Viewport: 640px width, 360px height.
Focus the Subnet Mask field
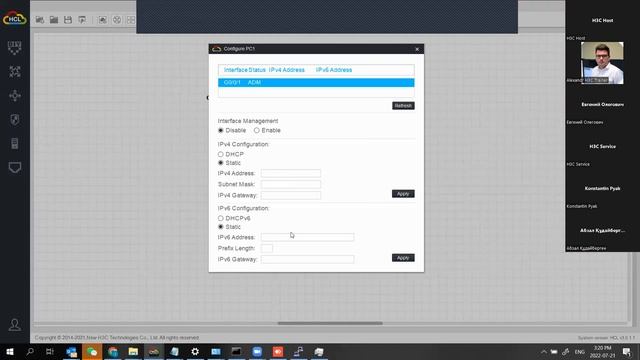click(291, 184)
